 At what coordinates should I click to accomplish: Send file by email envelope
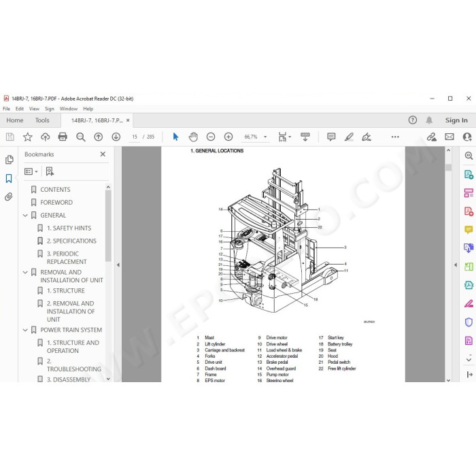[x=449, y=137]
